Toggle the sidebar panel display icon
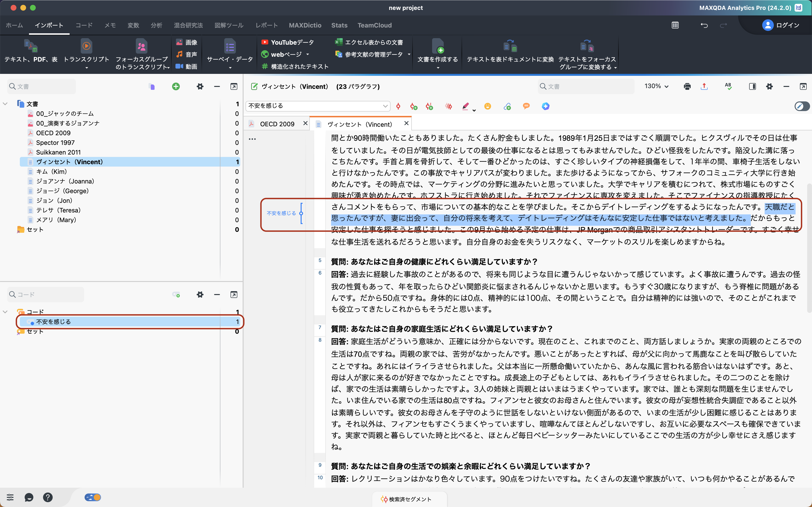The width and height of the screenshot is (812, 507). tap(752, 86)
